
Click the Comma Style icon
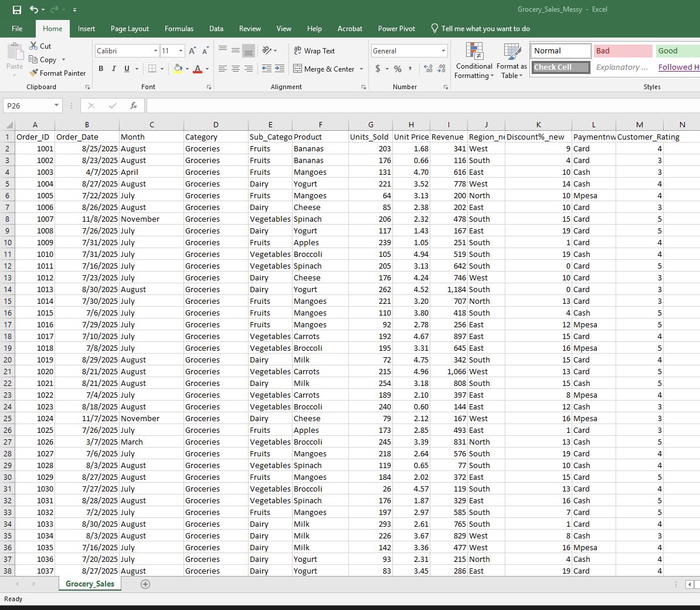[x=410, y=69]
